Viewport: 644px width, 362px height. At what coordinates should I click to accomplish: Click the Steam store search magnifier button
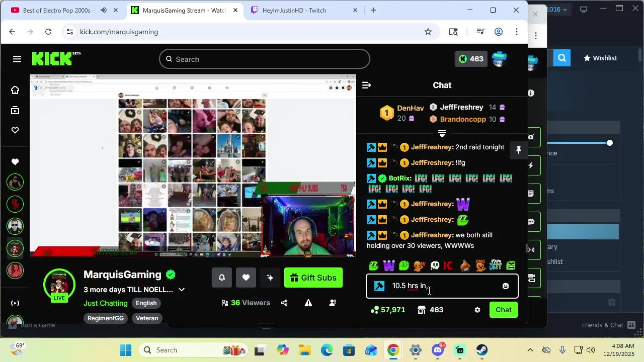562,58
